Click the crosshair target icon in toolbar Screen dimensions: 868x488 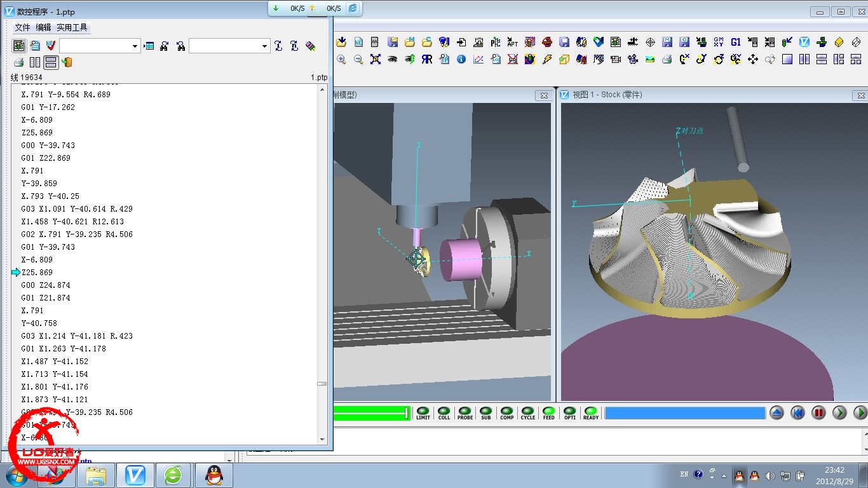tap(650, 42)
